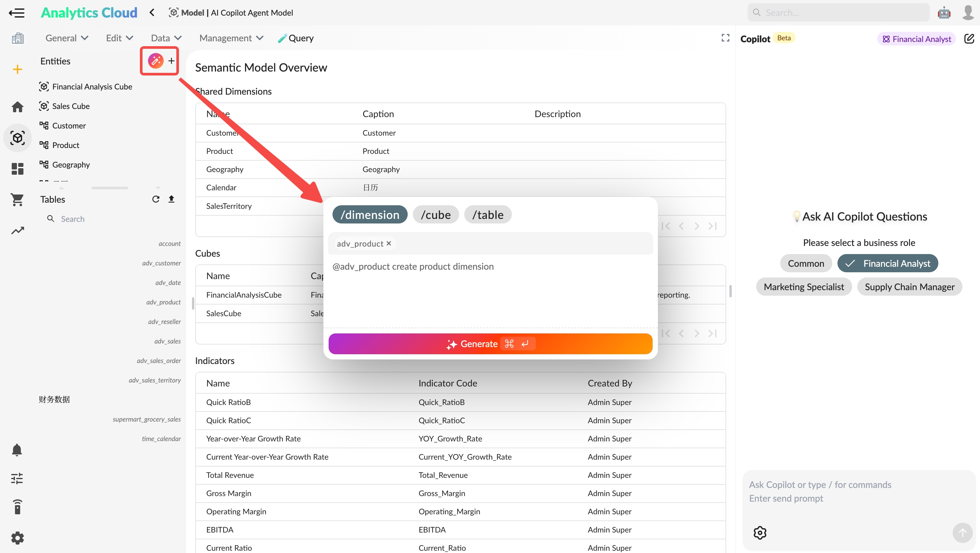Click the Generate button
The image size is (980, 553).
(x=490, y=344)
